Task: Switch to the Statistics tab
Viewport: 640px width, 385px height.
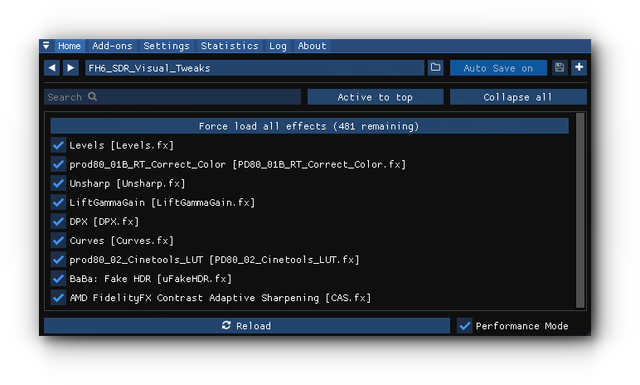Action: [x=229, y=46]
